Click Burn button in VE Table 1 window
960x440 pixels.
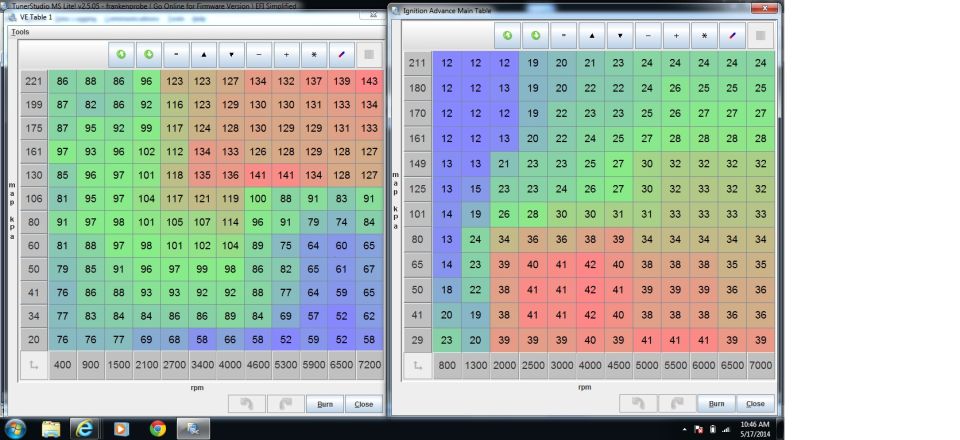point(325,404)
